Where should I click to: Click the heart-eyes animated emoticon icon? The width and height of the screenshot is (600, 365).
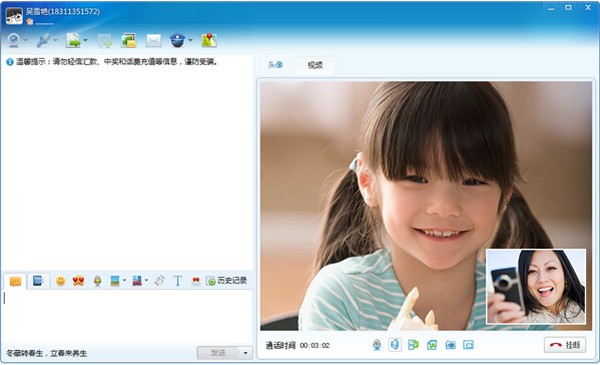[x=78, y=281]
